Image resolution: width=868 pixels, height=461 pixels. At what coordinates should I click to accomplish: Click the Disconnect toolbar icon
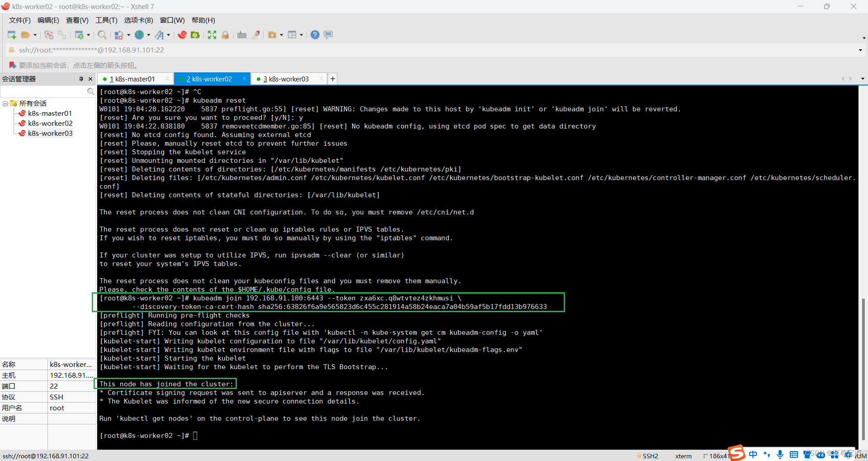[49, 35]
